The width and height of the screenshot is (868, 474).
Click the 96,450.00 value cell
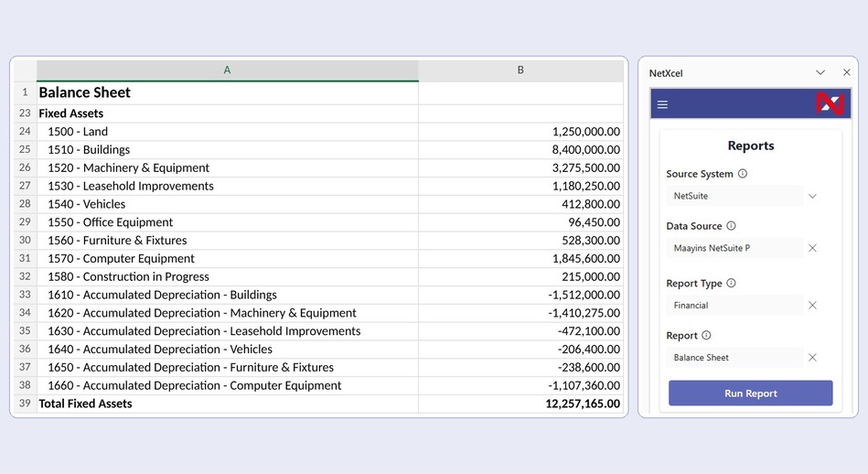point(521,222)
